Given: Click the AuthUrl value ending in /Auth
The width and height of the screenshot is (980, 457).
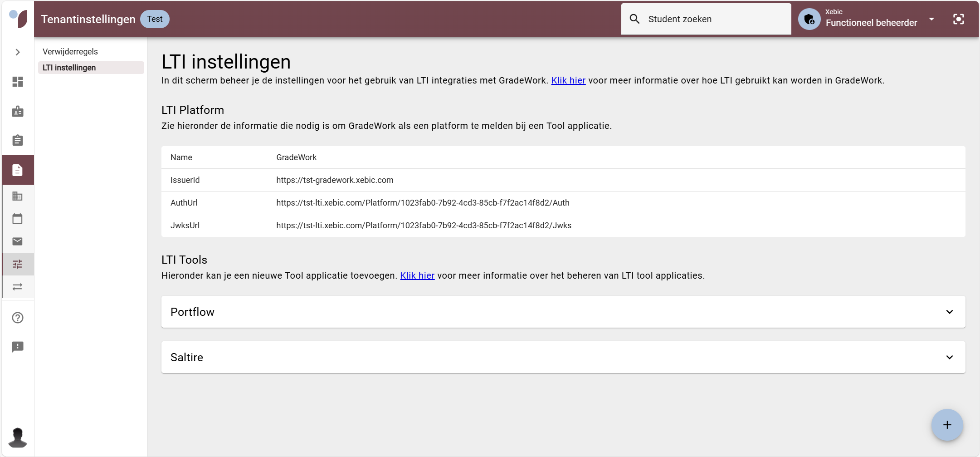Looking at the screenshot, I should tap(423, 203).
